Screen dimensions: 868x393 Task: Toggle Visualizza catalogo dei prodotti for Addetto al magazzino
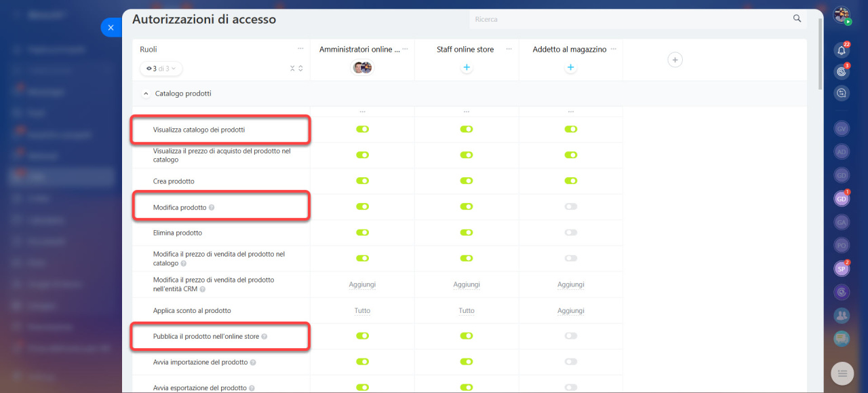(x=570, y=129)
